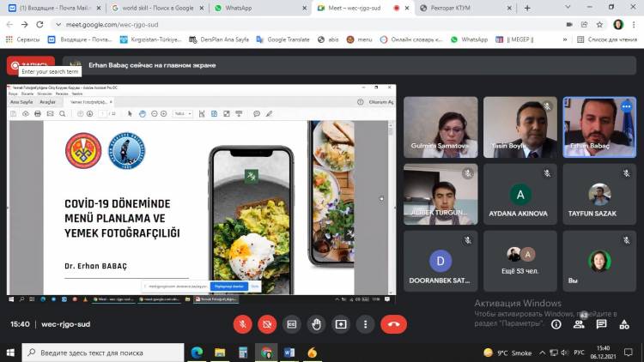Reload the Meet page
This screenshot has height=362, width=644.
(39, 25)
